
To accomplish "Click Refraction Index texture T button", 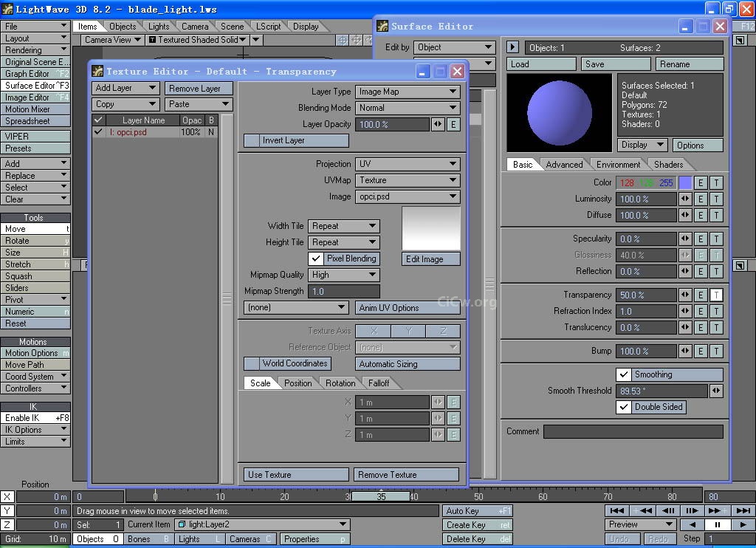I will coord(716,312).
